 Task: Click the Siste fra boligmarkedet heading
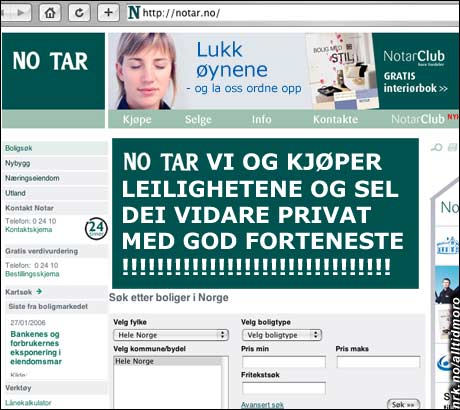click(48, 307)
